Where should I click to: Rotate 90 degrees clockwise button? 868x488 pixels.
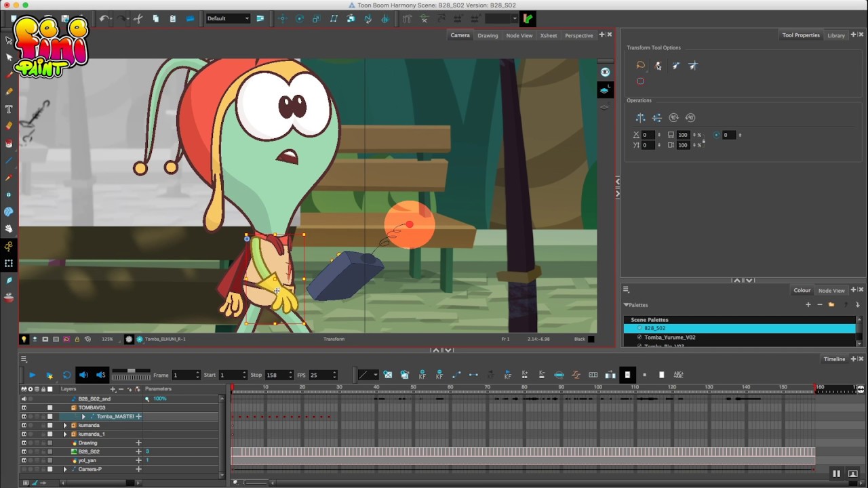(x=673, y=118)
